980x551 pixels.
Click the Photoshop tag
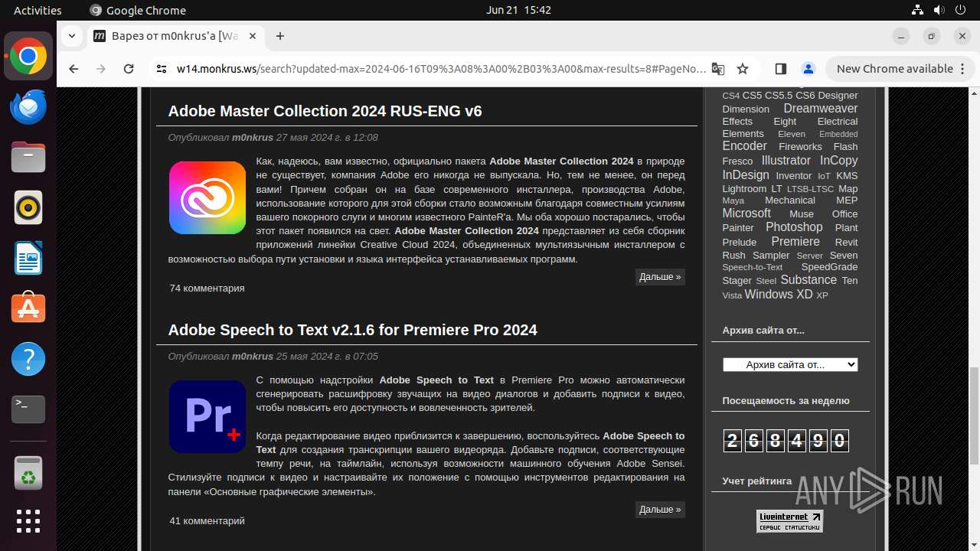794,227
